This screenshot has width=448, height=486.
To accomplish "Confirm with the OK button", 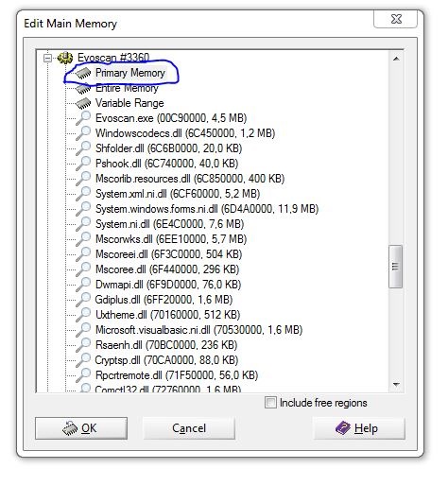I will [81, 428].
